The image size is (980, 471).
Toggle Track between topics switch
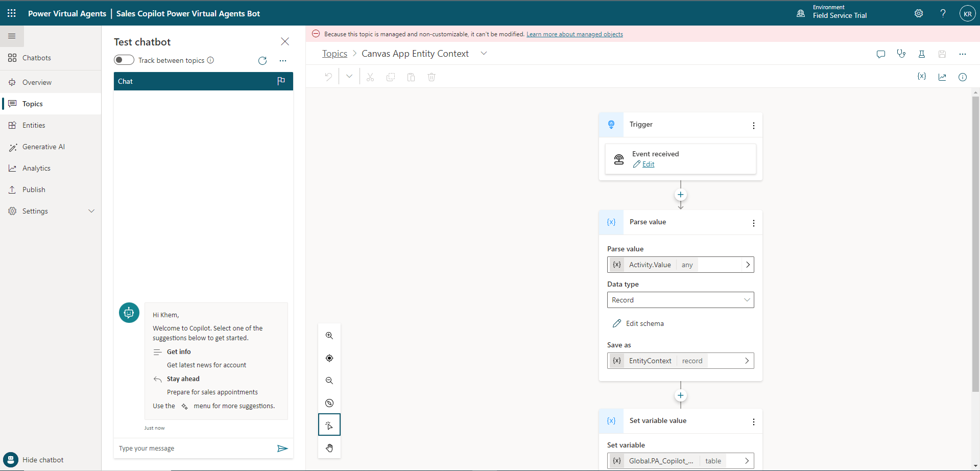(124, 60)
